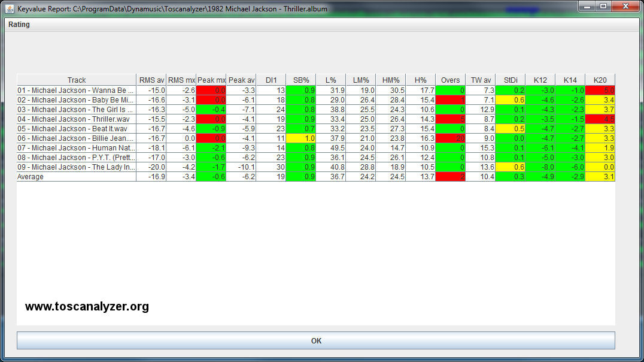
Task: Click the Peak av column header
Action: pyautogui.click(x=241, y=80)
